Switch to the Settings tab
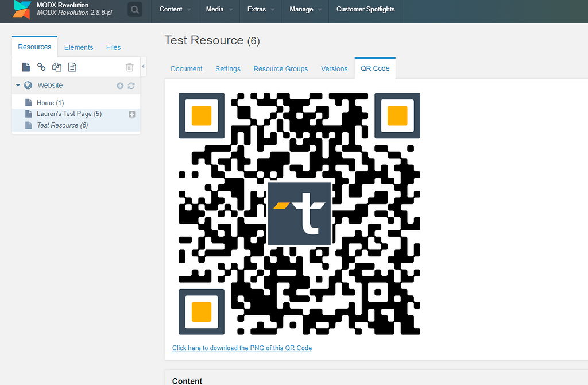 (227, 68)
